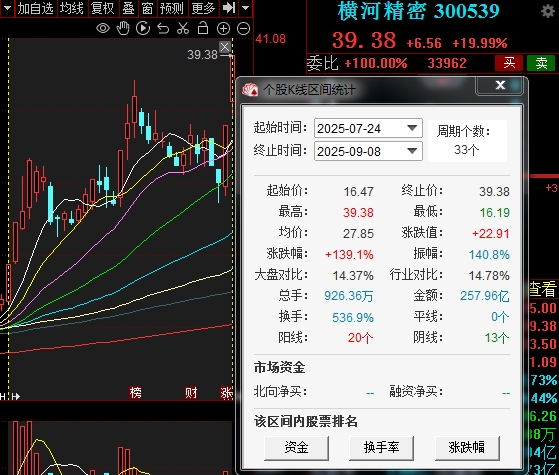Open the 复权 menu
559x475 pixels.
click(102, 8)
